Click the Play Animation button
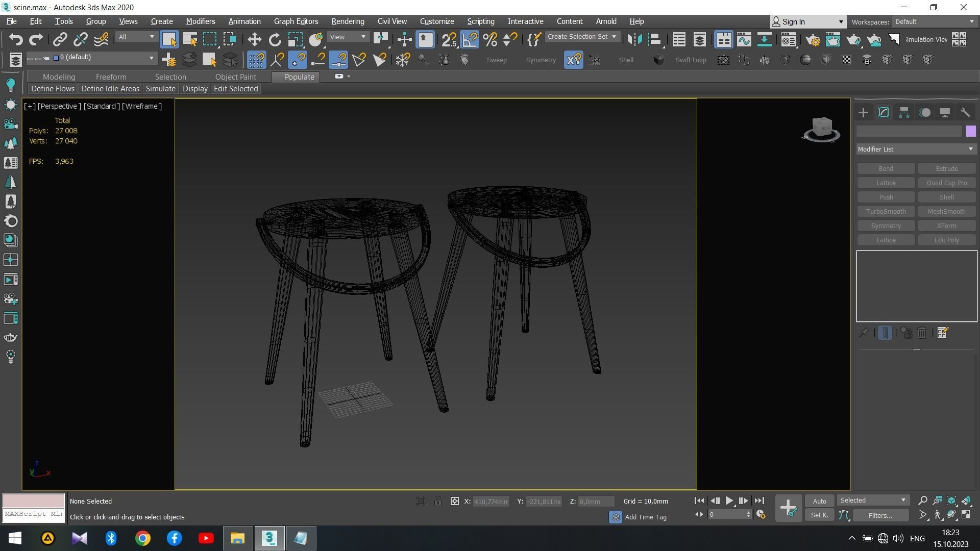The width and height of the screenshot is (980, 551). click(729, 501)
